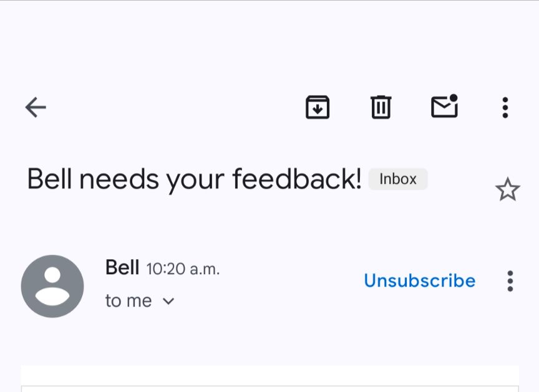The image size is (539, 392).
Task: Select the email subject text
Action: click(193, 179)
